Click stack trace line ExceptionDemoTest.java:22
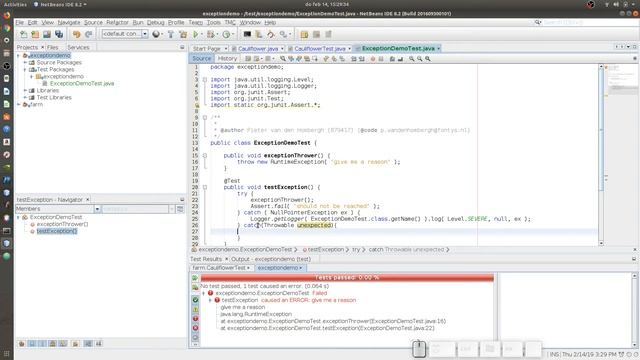The image size is (640, 360). click(x=327, y=328)
